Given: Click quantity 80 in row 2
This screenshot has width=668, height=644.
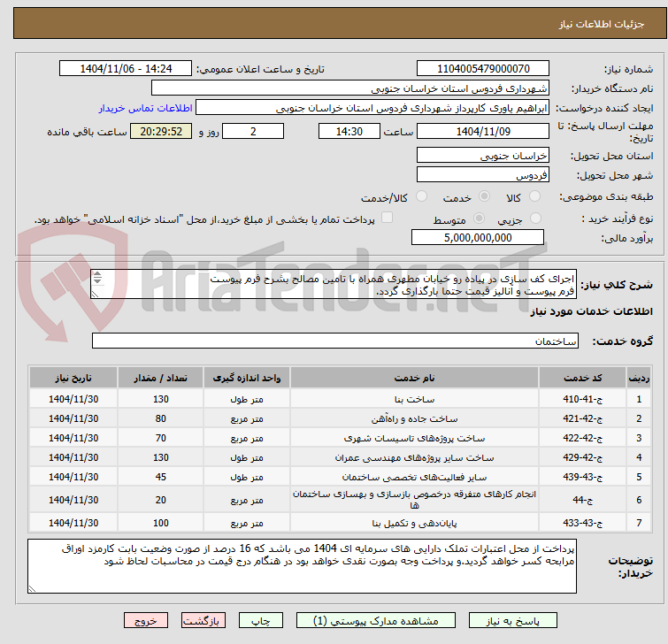Looking at the screenshot, I should tap(161, 418).
